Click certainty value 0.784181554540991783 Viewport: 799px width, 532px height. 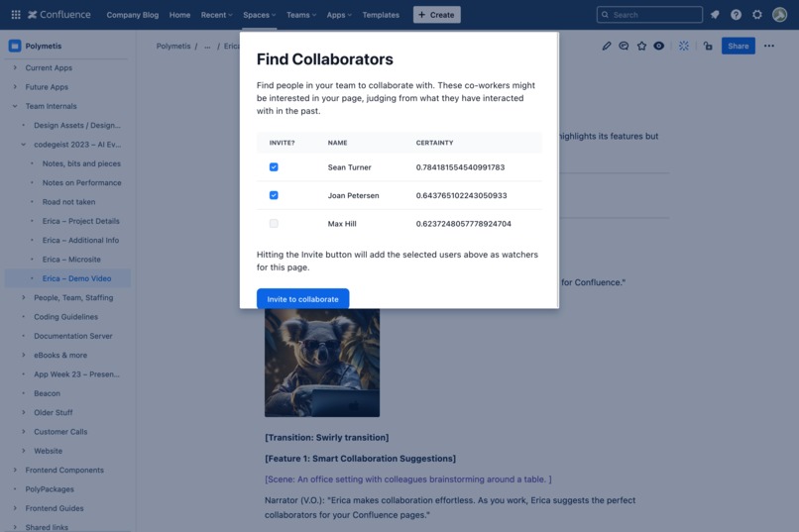click(x=460, y=167)
